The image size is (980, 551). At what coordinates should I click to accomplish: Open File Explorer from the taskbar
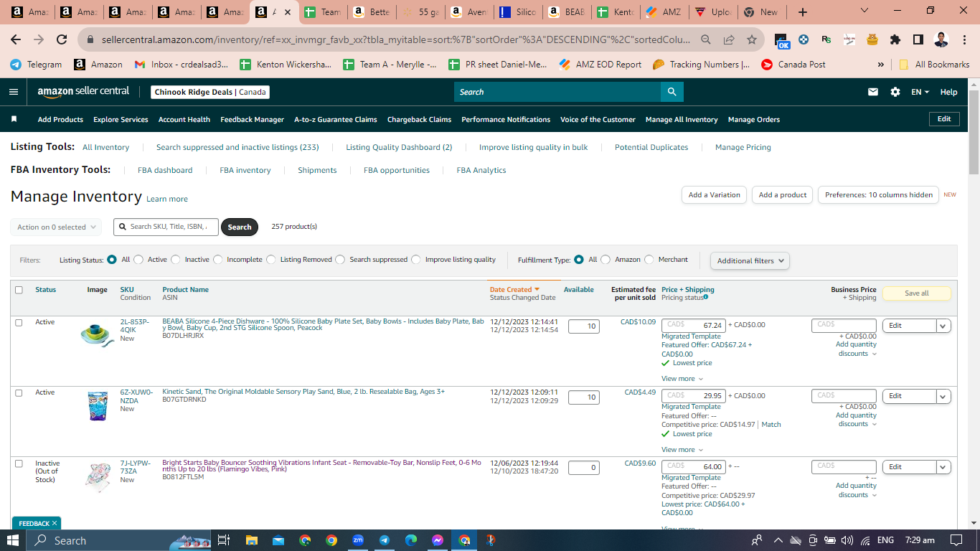click(x=251, y=540)
